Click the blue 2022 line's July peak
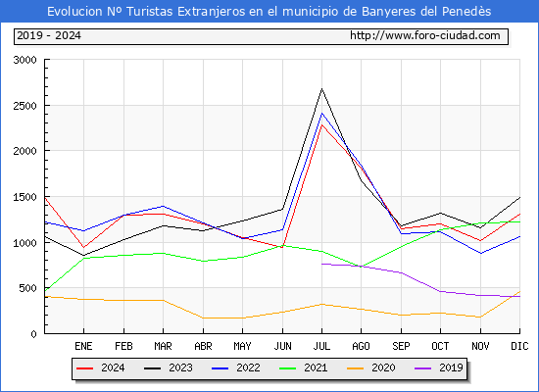Screen dimensions: 539x392 click(x=321, y=113)
